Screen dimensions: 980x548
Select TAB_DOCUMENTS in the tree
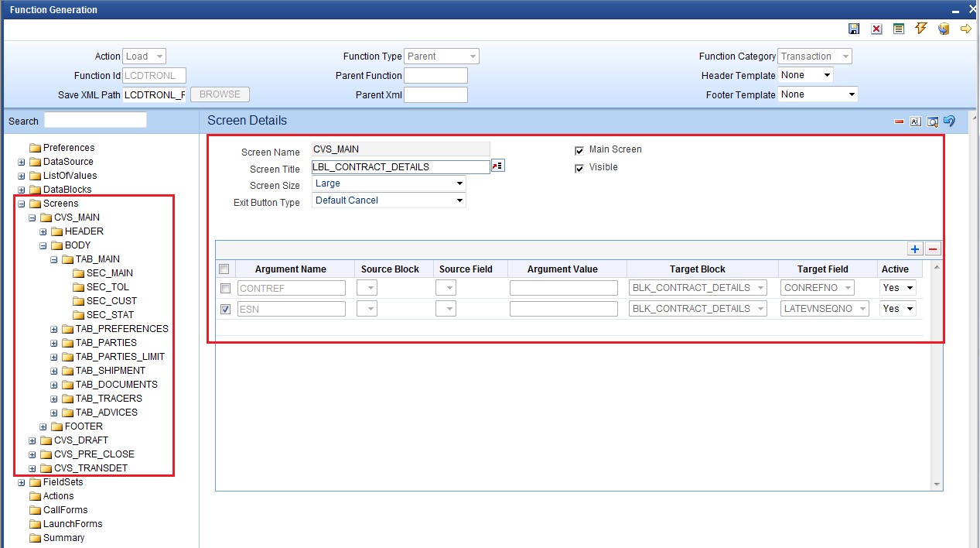click(x=117, y=385)
